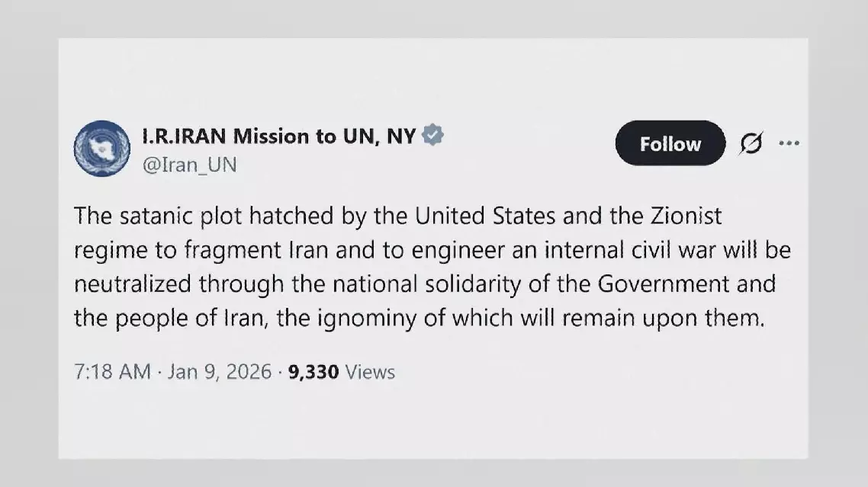Open the I.R.IRAN Mission profile avatar
The width and height of the screenshot is (868, 487).
coord(101,149)
